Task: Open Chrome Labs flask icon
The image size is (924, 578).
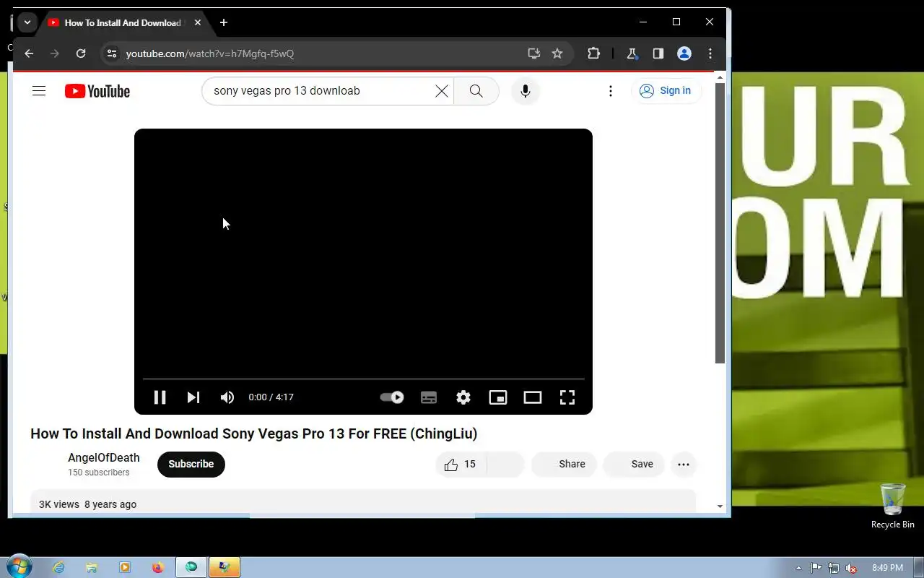Action: tap(632, 53)
